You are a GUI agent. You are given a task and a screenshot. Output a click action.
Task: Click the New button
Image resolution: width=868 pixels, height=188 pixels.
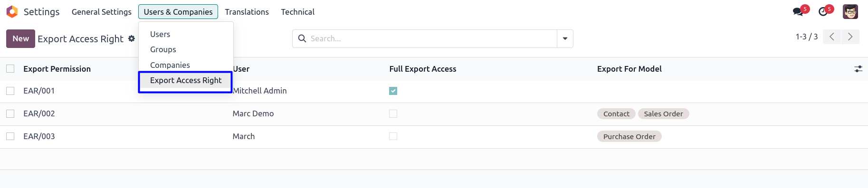(20, 38)
